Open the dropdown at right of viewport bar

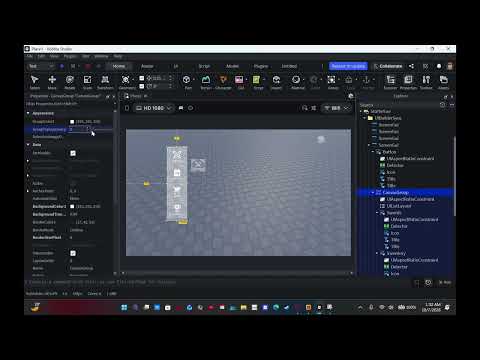coord(336,108)
